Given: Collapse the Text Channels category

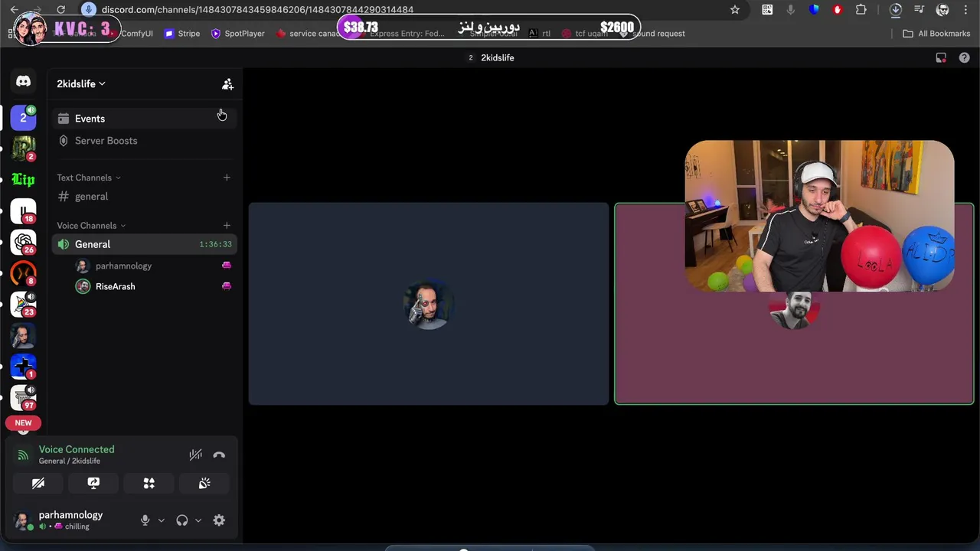Looking at the screenshot, I should [x=89, y=178].
